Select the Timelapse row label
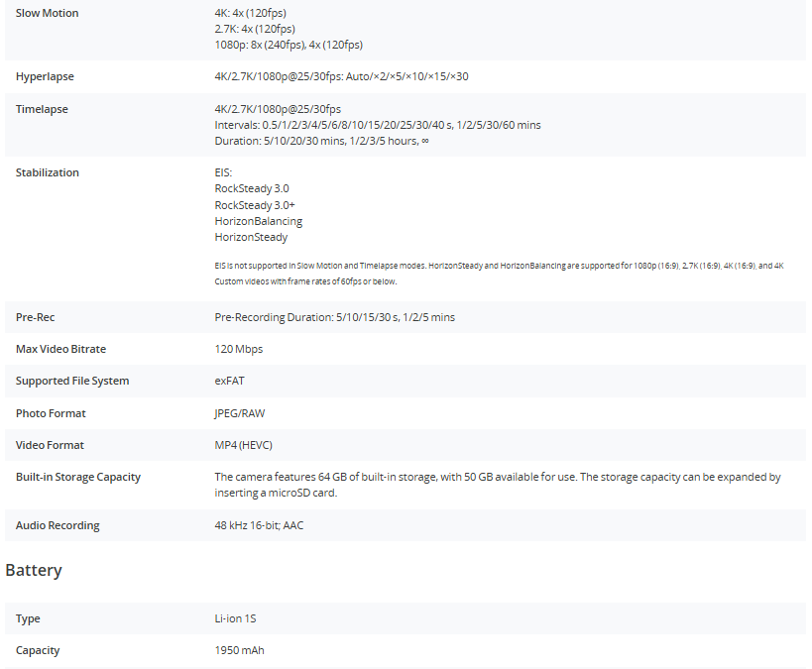This screenshot has height=669, width=812. point(42,109)
